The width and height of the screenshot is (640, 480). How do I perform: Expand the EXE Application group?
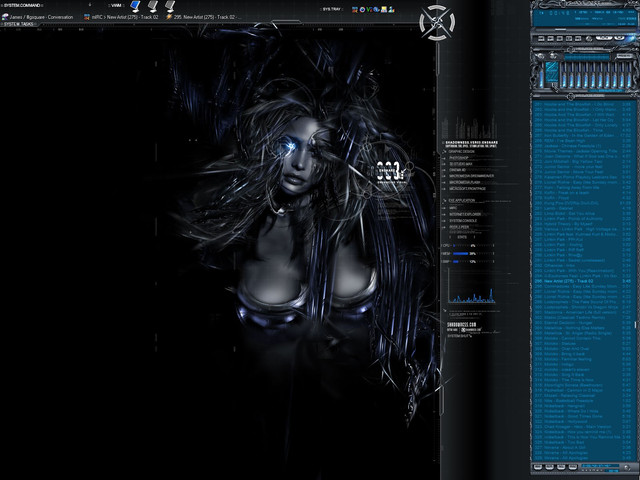[462, 200]
